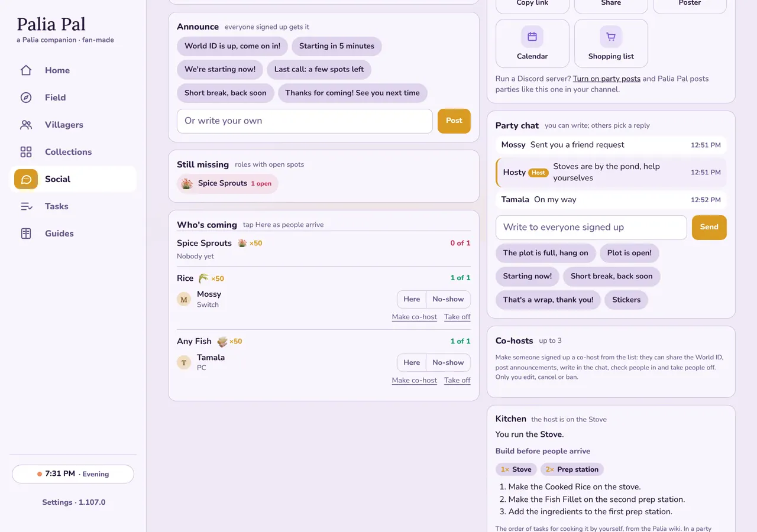Click the 7:31 PM Evening clock pill
Image resolution: width=757 pixels, height=532 pixels.
tap(73, 474)
